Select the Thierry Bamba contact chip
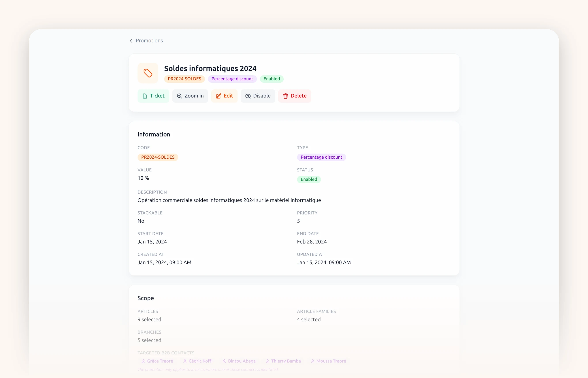Viewport: 588px width, 378px height. [x=283, y=361]
